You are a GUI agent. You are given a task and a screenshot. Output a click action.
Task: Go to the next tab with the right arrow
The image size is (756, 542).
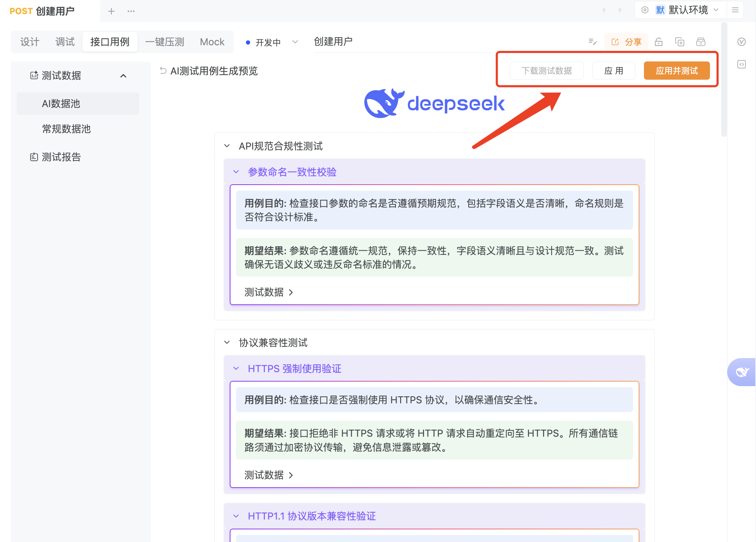click(620, 10)
